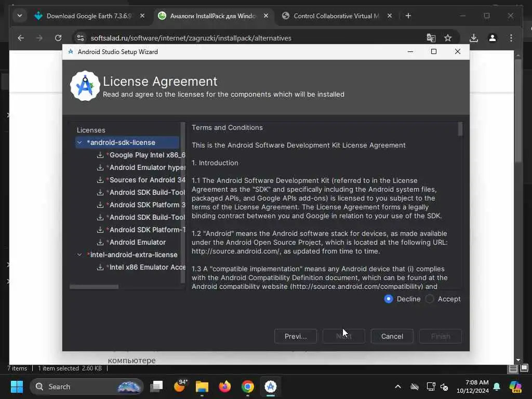Image resolution: width=532 pixels, height=399 pixels.
Task: Click the download icon beside Android SDK Platform 3
Action: [x=100, y=205]
